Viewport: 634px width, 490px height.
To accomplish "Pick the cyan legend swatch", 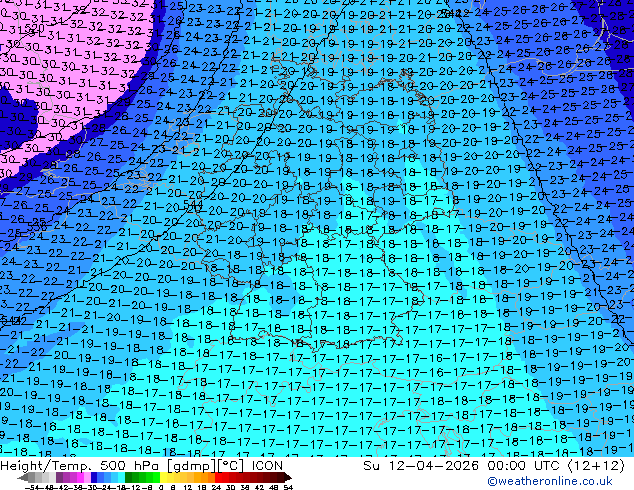I will coord(122,478).
